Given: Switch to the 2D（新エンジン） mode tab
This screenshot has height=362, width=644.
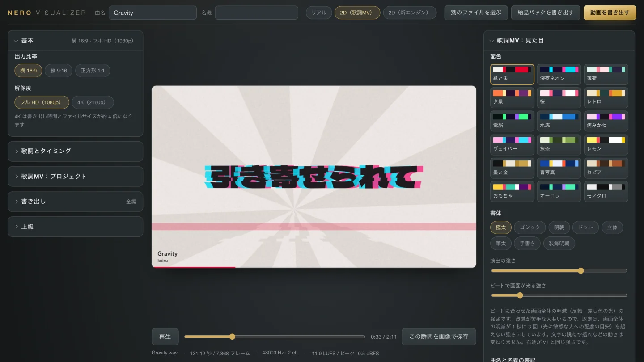Looking at the screenshot, I should (410, 13).
